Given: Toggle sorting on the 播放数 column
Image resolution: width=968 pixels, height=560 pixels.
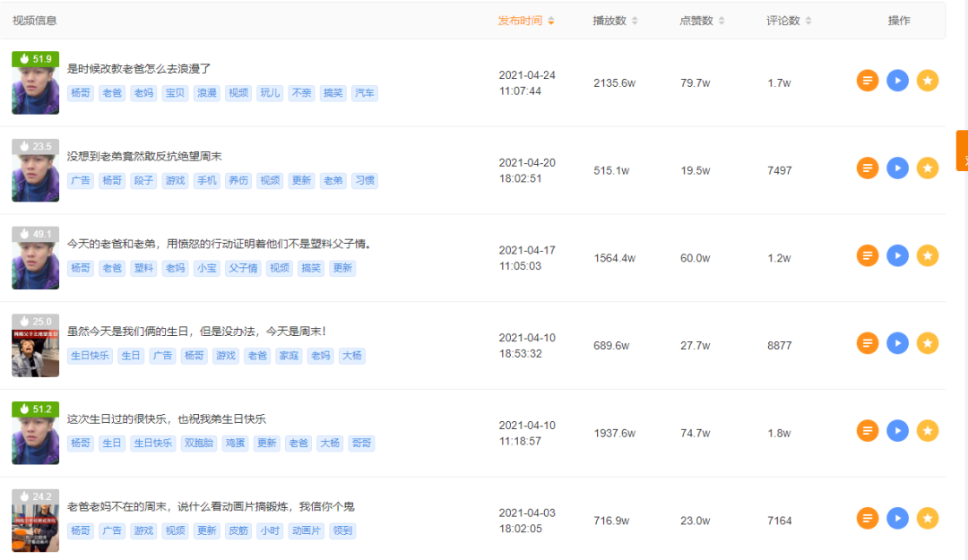Looking at the screenshot, I should [x=615, y=20].
